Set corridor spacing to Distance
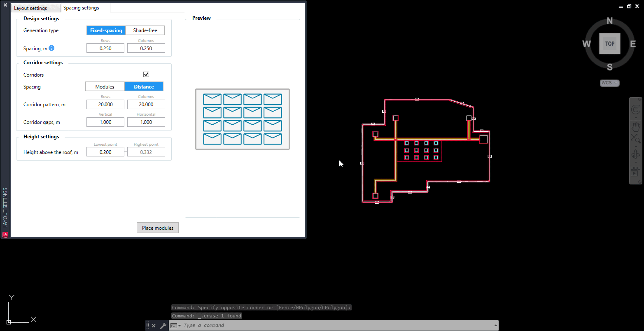 coord(144,86)
